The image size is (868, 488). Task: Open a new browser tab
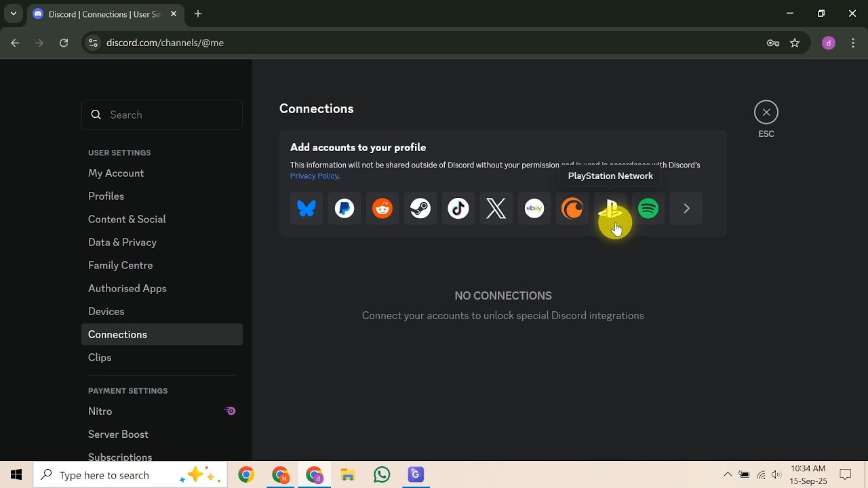pos(198,14)
